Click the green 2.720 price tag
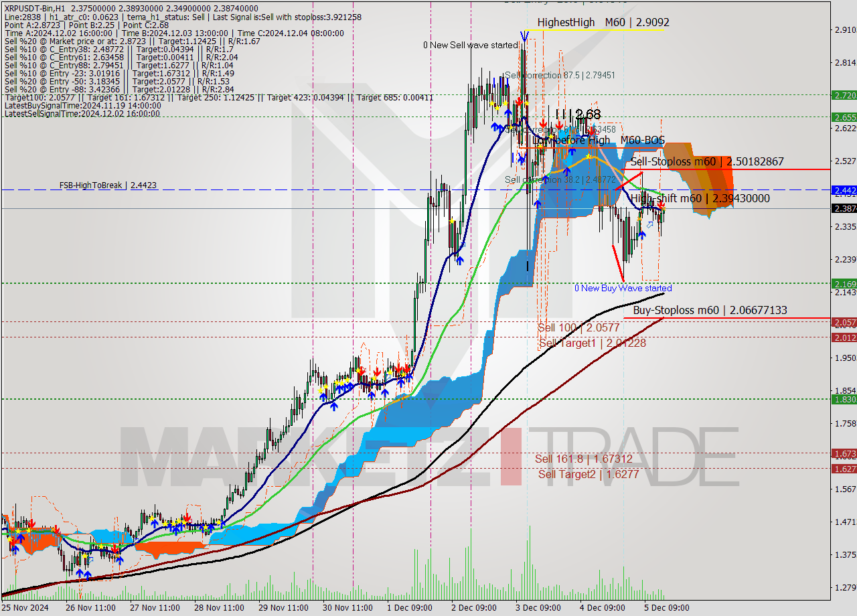This screenshot has width=857, height=616. pos(844,95)
